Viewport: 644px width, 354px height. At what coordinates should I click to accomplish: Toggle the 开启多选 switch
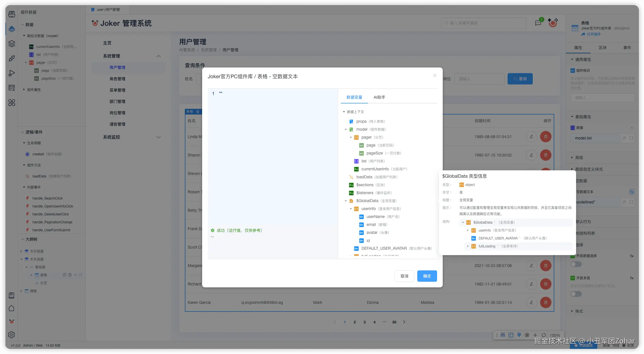[x=576, y=294]
